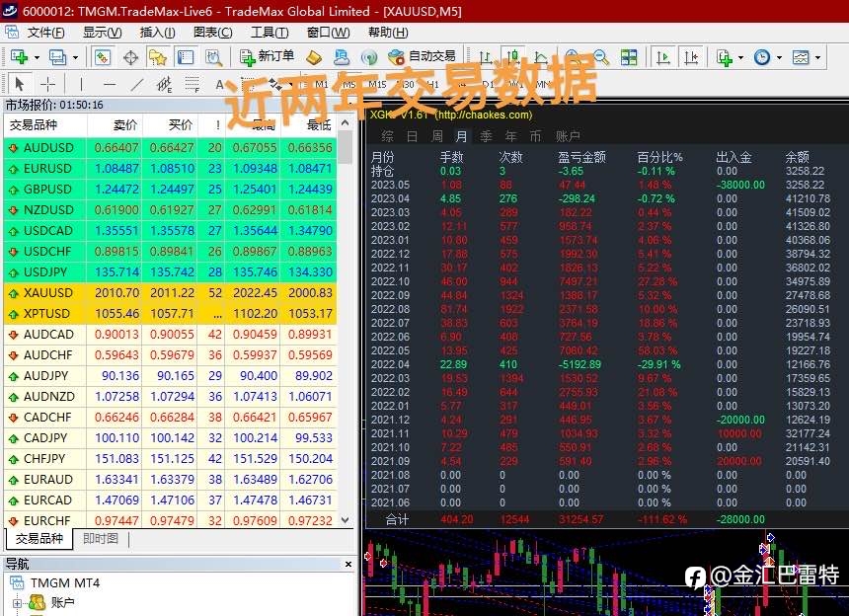The image size is (849, 616).
Task: Select the arrow cursor tool
Action: pyautogui.click(x=20, y=84)
